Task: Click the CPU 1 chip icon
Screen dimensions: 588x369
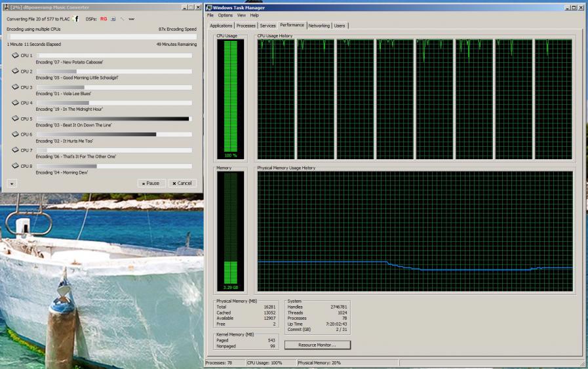Action: pos(16,56)
